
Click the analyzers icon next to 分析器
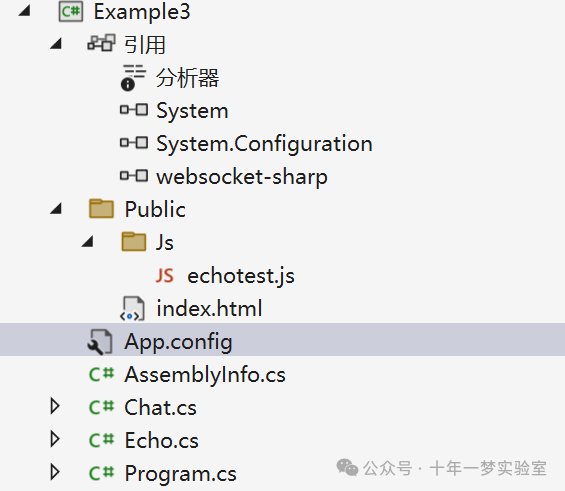[133, 77]
